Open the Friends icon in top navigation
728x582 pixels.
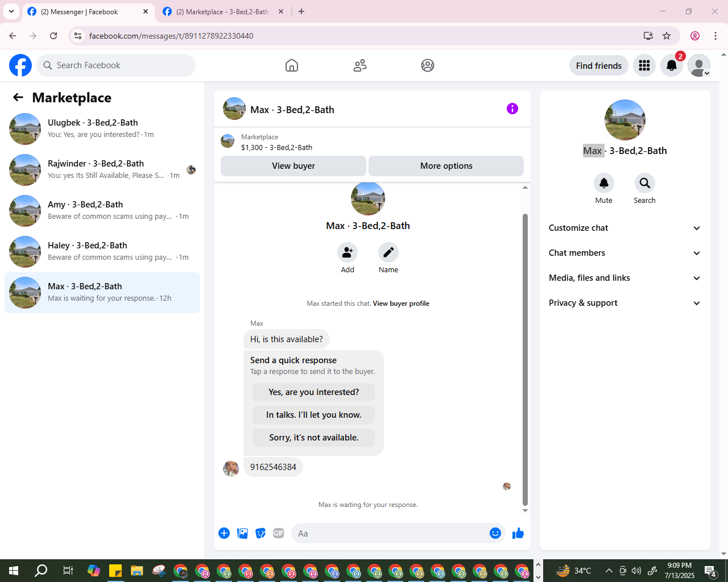tap(360, 65)
